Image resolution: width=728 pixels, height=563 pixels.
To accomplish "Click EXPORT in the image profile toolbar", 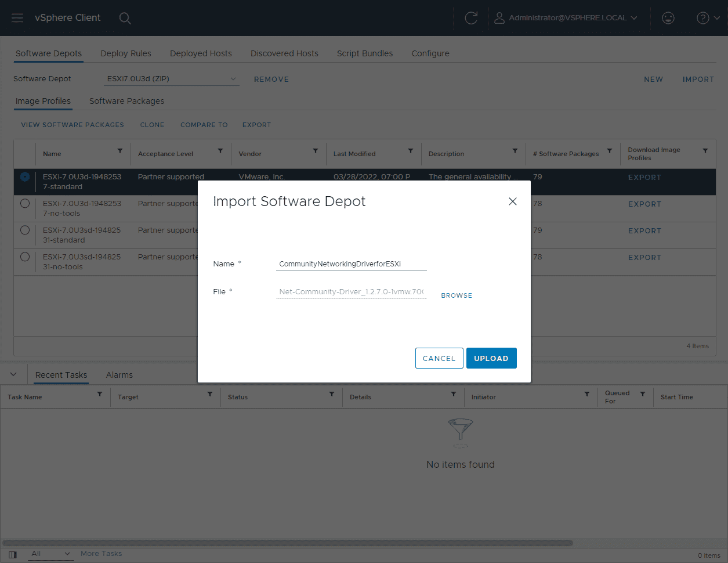I will [256, 125].
